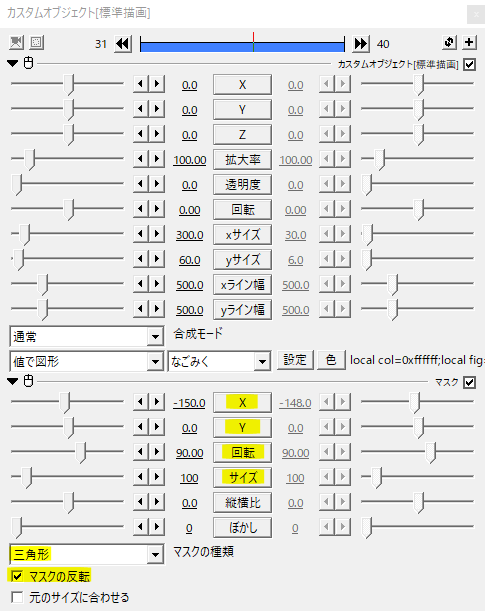
Task: Click the 設定 button
Action: [295, 360]
